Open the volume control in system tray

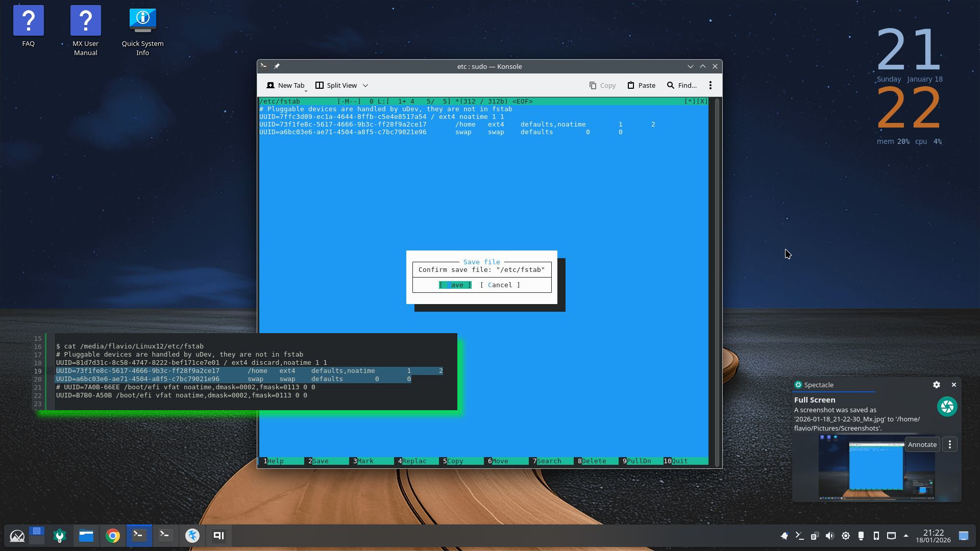point(830,536)
